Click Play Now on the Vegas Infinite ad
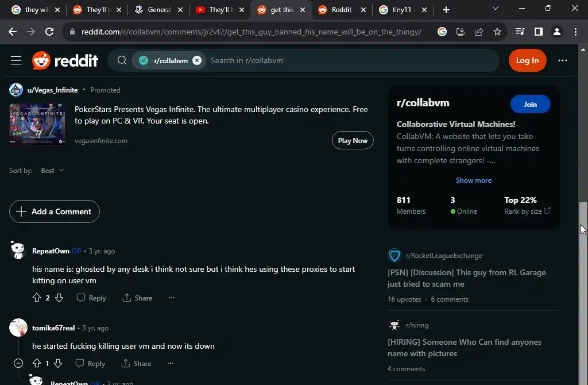The image size is (588, 385). coord(353,140)
